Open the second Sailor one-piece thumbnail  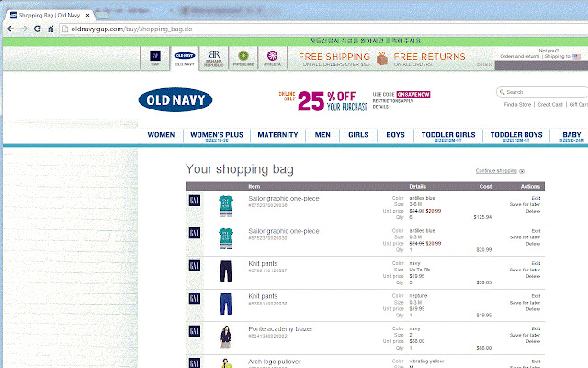click(x=226, y=238)
